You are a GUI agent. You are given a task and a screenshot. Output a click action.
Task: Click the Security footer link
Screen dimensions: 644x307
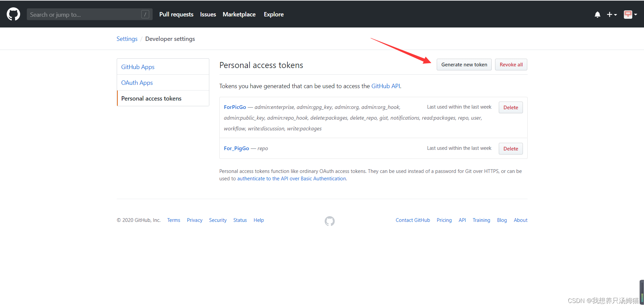(218, 220)
